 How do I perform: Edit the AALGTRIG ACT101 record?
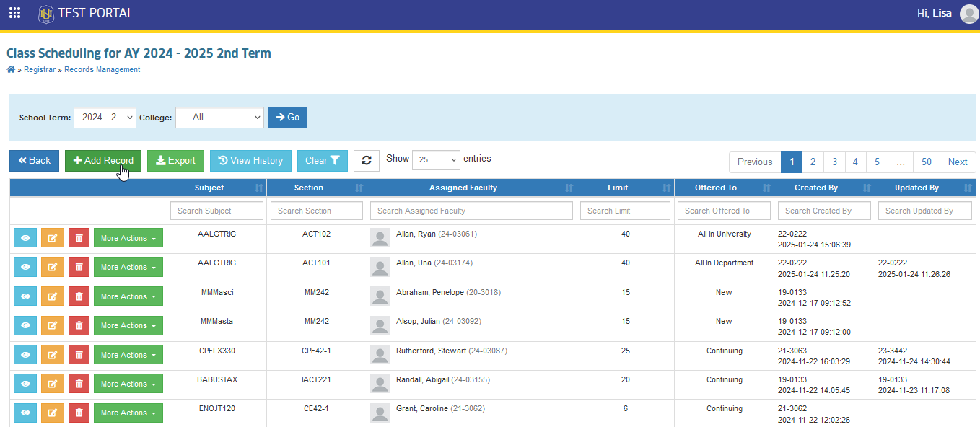pyautogui.click(x=52, y=267)
